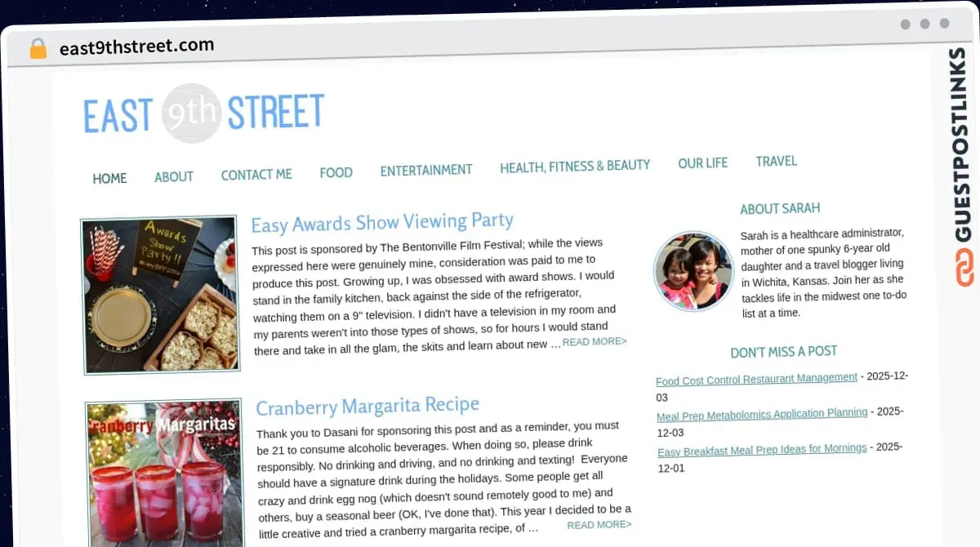Select HOME in the navigation bar

point(109,178)
